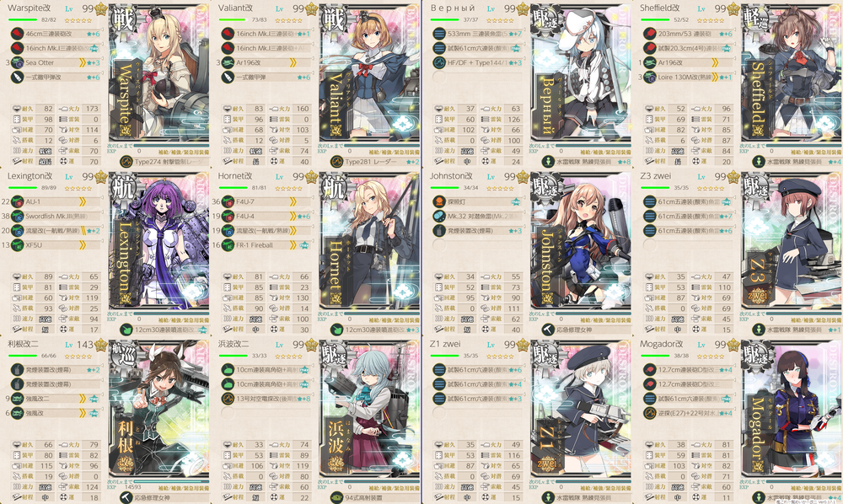Click the Lexington改 ship name
Image resolution: width=843 pixels, height=504 pixels.
(x=30, y=176)
